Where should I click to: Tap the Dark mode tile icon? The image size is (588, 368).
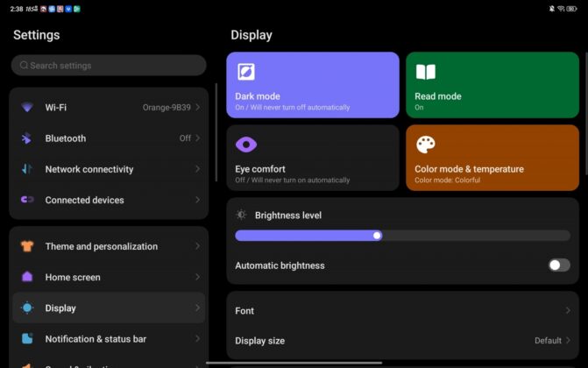246,72
